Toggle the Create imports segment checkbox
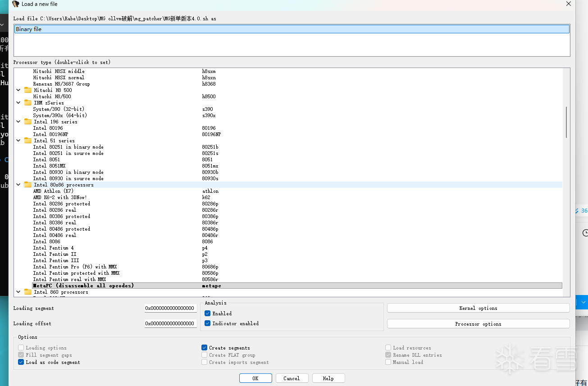This screenshot has width=588, height=386. point(205,362)
